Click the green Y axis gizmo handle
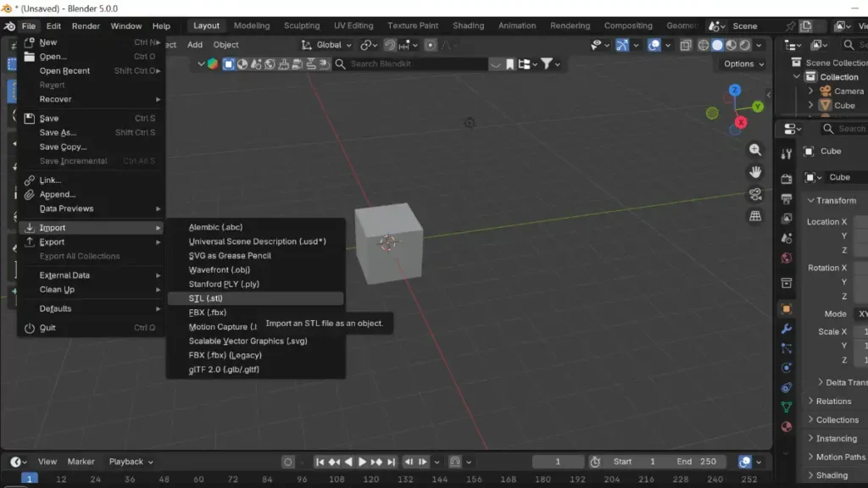 (x=758, y=107)
